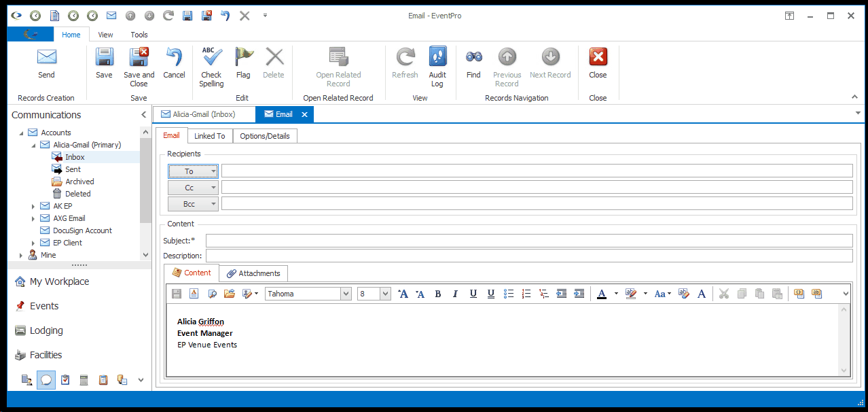
Task: Cancel changes via ribbon Cancel button
Action: (x=174, y=63)
